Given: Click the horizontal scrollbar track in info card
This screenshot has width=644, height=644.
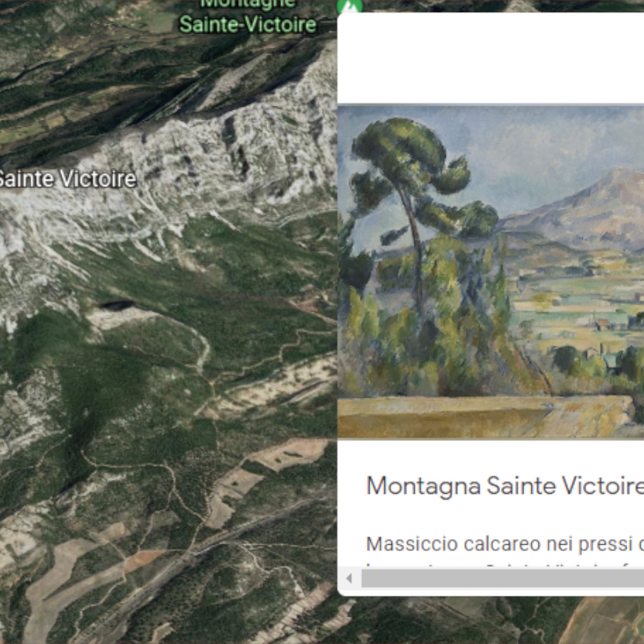Looking at the screenshot, I should click(502, 578).
